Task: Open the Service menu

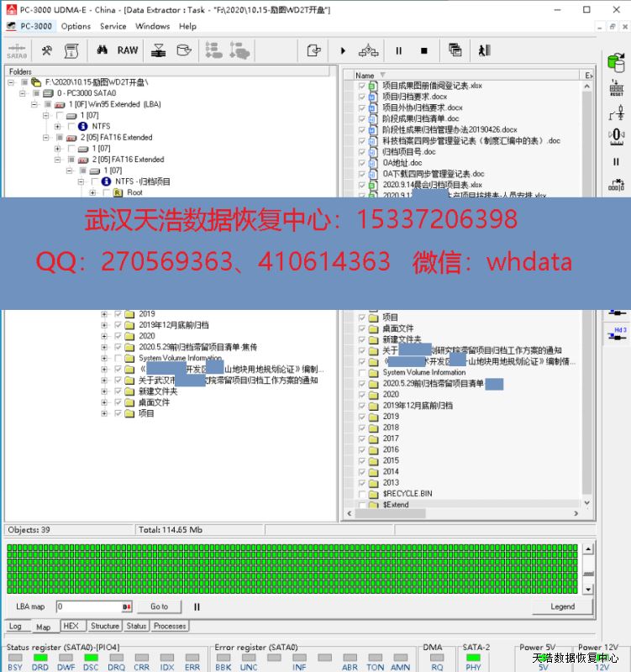Action: [x=113, y=26]
